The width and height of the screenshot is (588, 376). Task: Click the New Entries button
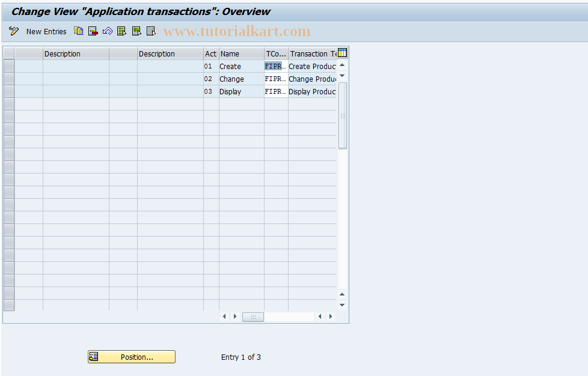(46, 31)
